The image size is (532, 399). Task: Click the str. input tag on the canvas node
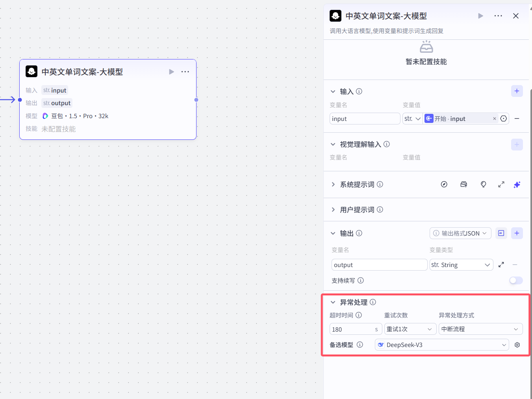(x=55, y=90)
